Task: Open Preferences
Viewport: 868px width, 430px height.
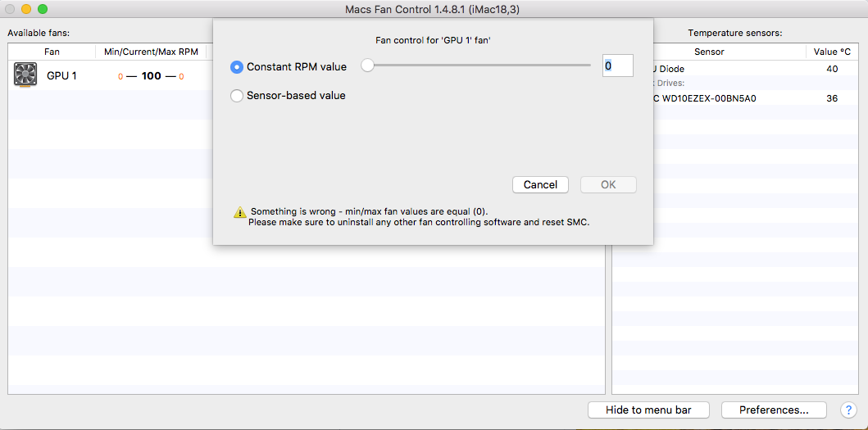Action: click(774, 410)
